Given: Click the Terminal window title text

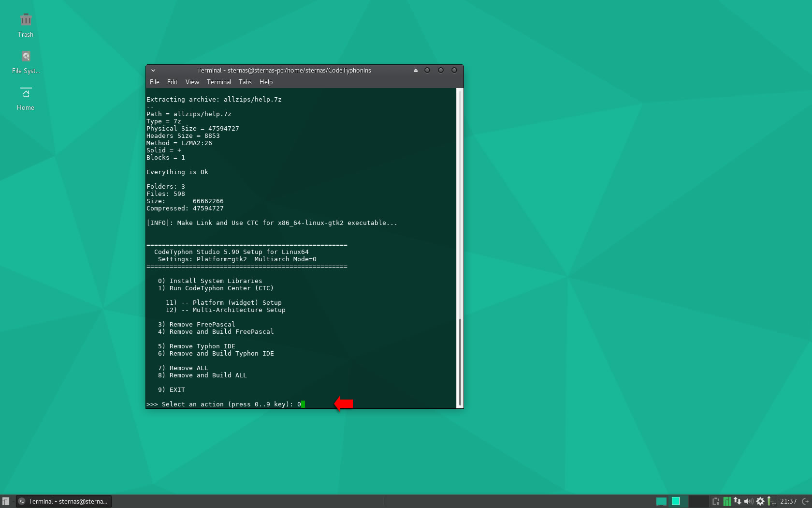Looking at the screenshot, I should pyautogui.click(x=284, y=70).
